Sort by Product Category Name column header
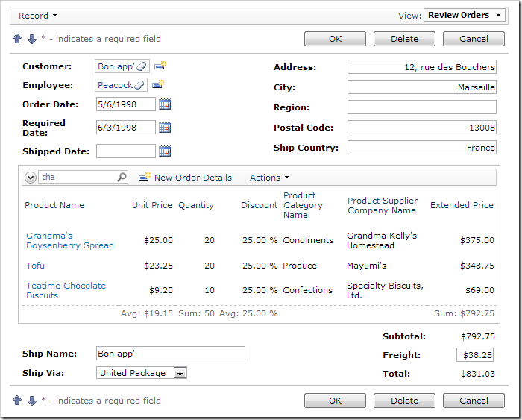Viewport: 522px width, 420px height. 303,205
